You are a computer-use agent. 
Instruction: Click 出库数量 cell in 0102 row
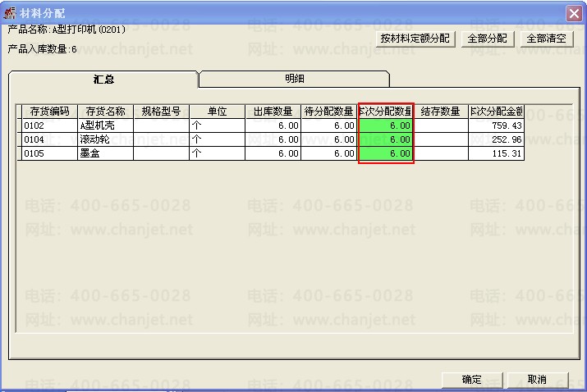273,125
